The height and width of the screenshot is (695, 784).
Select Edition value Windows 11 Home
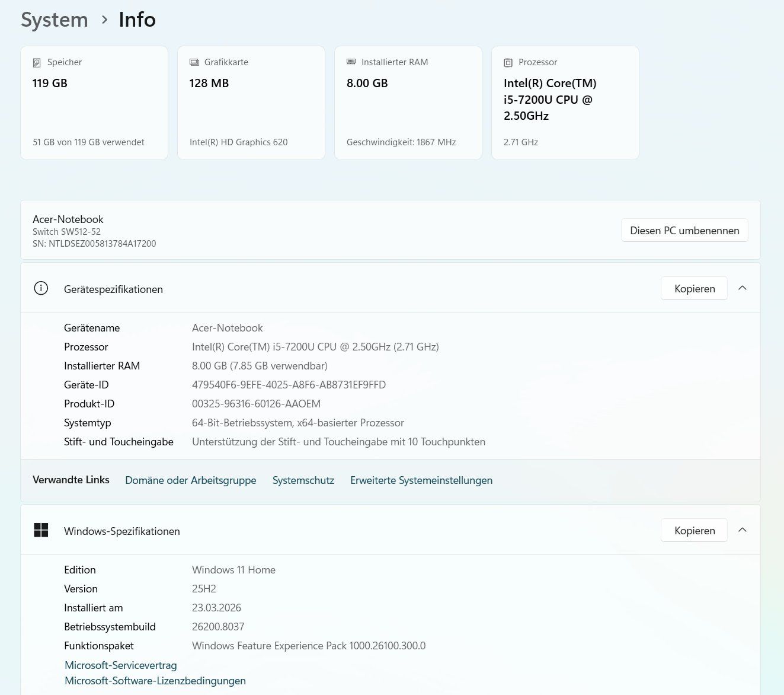[233, 570]
